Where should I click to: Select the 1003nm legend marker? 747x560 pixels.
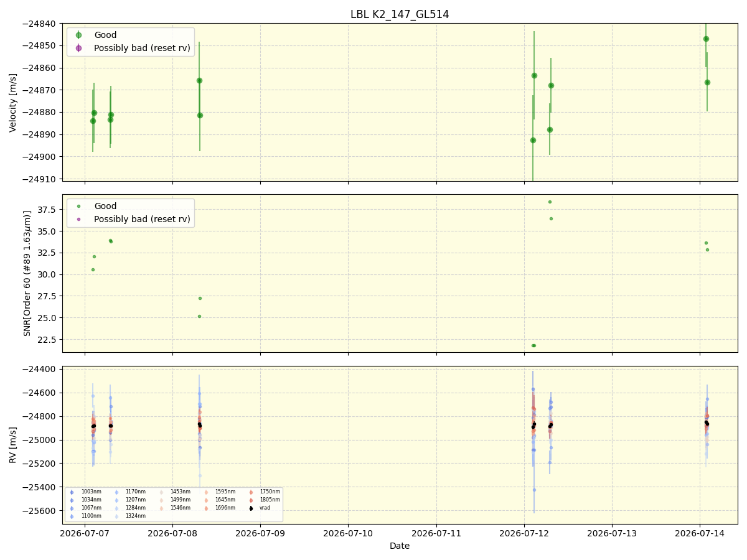point(72,492)
